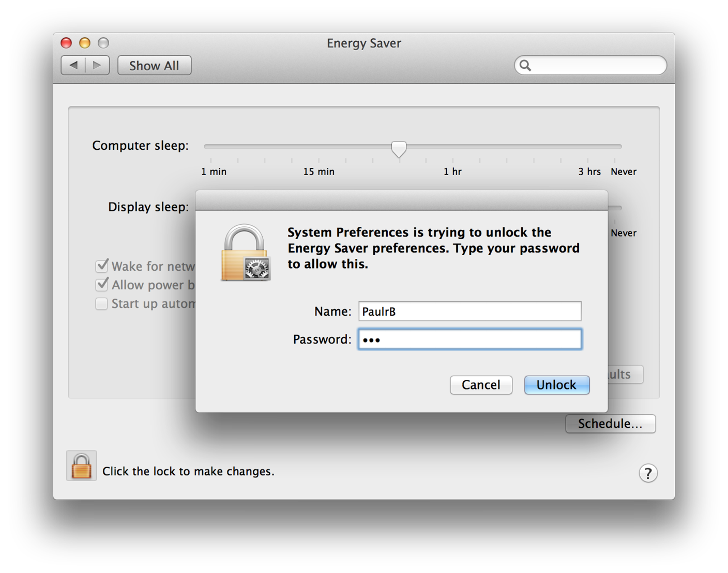
Task: Enable the Start up automatically checkbox
Action: click(101, 303)
